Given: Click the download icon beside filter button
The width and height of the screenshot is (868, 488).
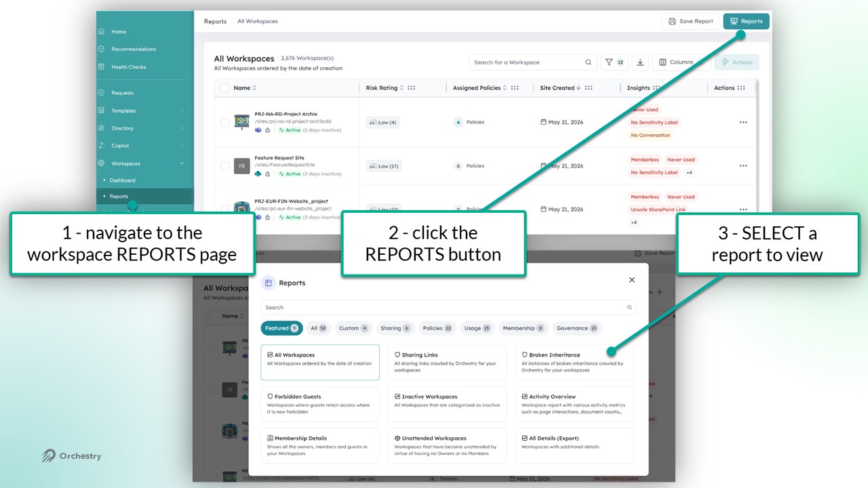Looking at the screenshot, I should pos(640,62).
